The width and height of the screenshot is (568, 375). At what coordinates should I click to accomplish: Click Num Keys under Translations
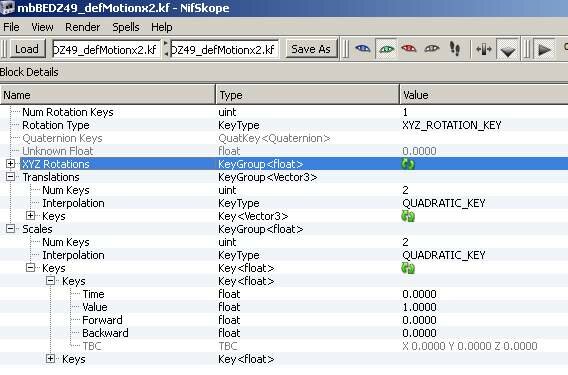[66, 190]
